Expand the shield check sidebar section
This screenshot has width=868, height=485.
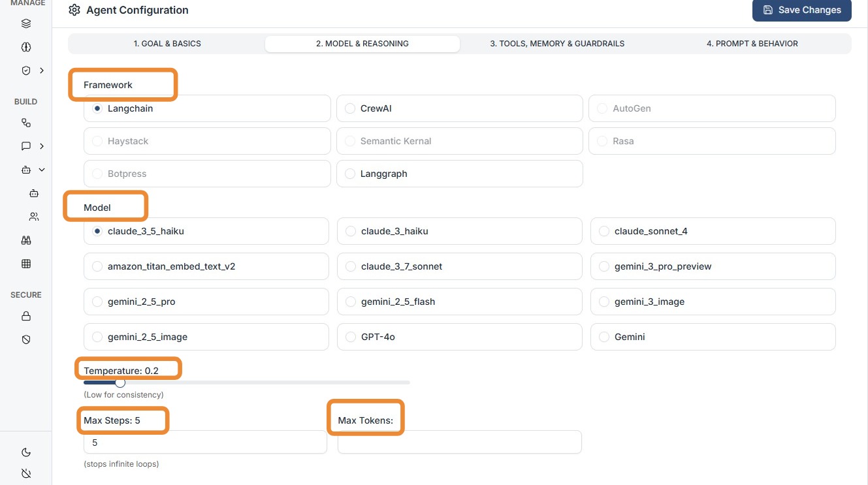42,70
